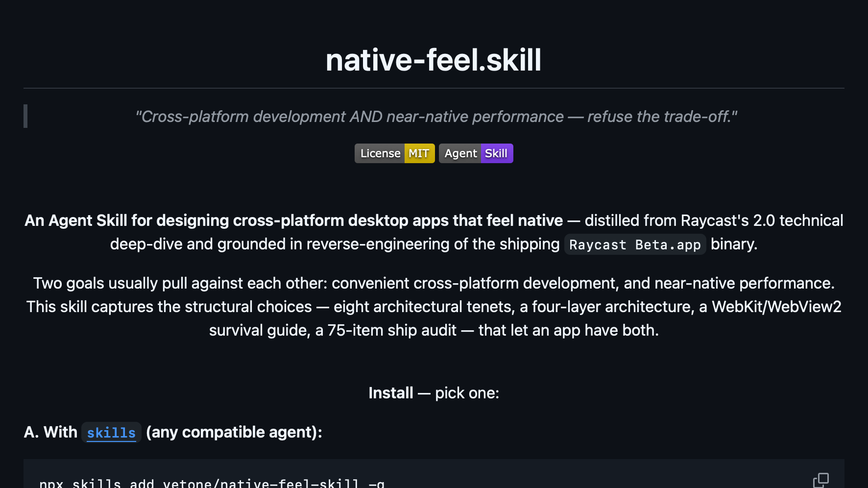868x488 pixels.
Task: Click the gray blockquote bar beside the quote
Action: (x=25, y=117)
